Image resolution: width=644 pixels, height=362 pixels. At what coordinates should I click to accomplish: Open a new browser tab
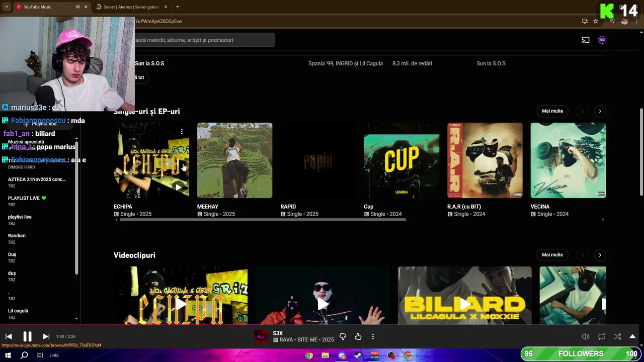(178, 7)
